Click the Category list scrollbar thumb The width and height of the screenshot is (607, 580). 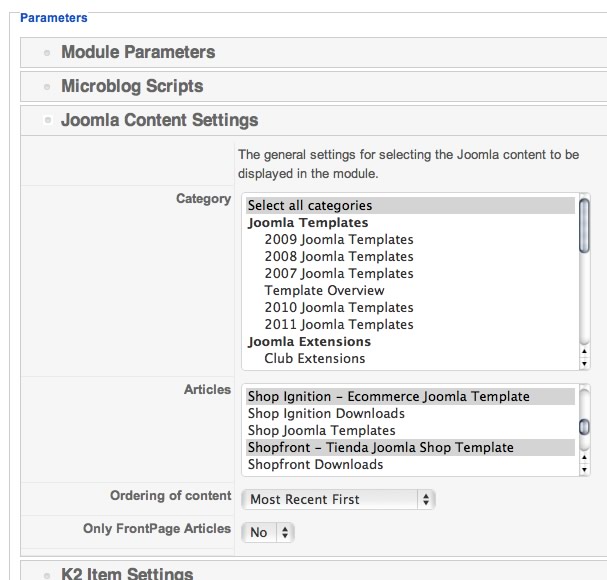click(x=585, y=225)
